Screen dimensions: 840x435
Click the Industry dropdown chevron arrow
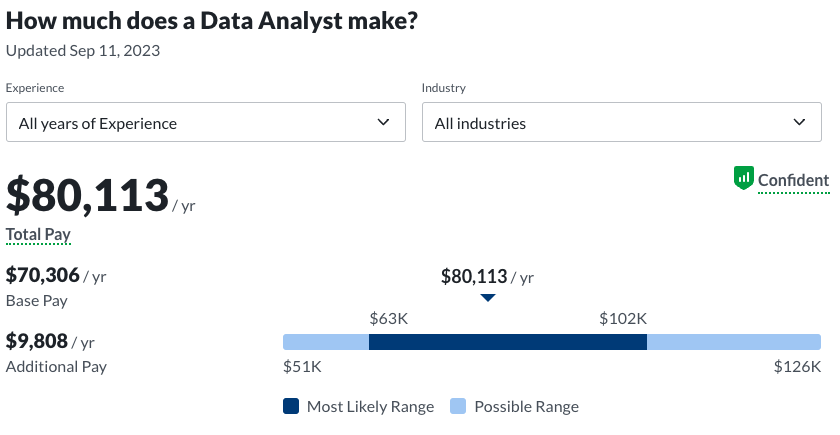tap(799, 122)
